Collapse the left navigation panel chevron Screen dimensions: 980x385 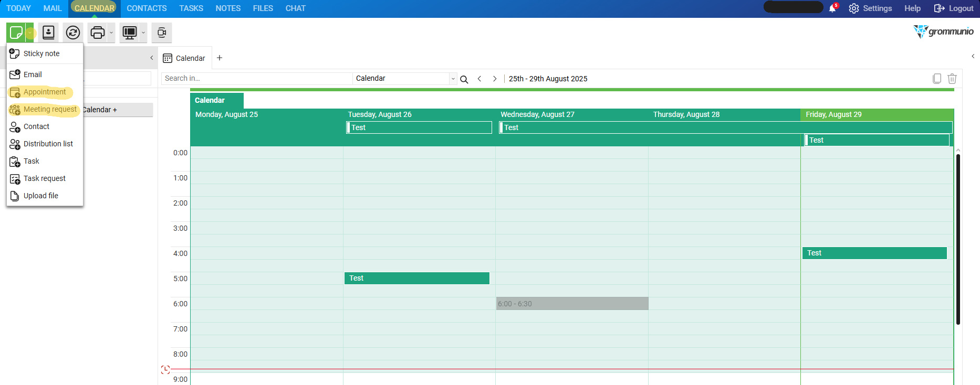(152, 58)
